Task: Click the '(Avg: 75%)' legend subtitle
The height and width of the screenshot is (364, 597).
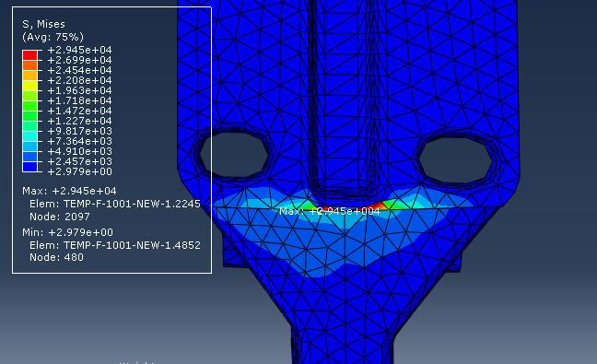Action: (53, 37)
